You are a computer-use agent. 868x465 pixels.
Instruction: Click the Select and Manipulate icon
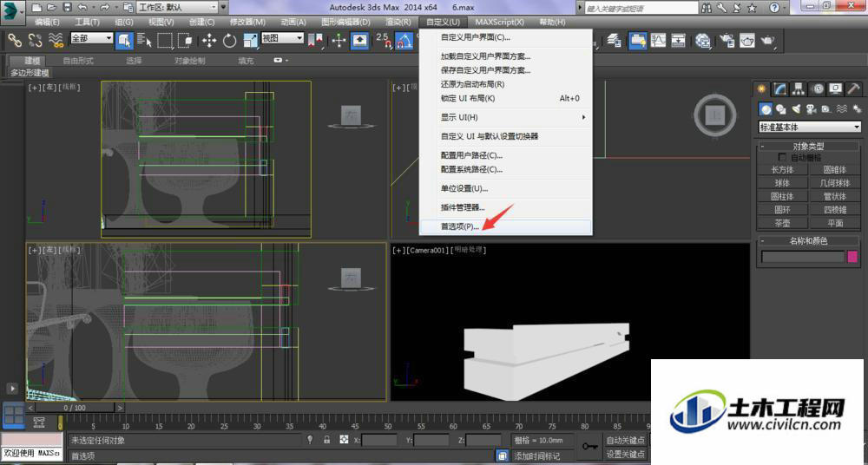click(339, 40)
